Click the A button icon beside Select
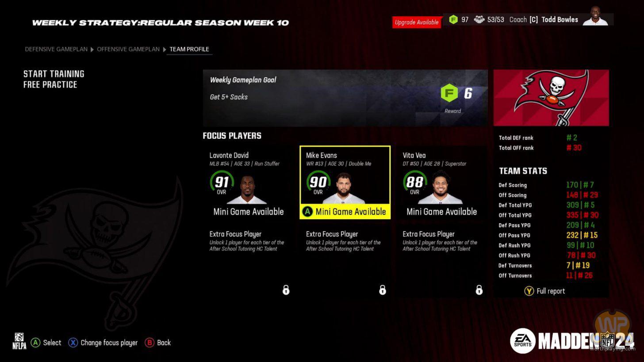Viewport: 644px width, 362px height. (35, 343)
